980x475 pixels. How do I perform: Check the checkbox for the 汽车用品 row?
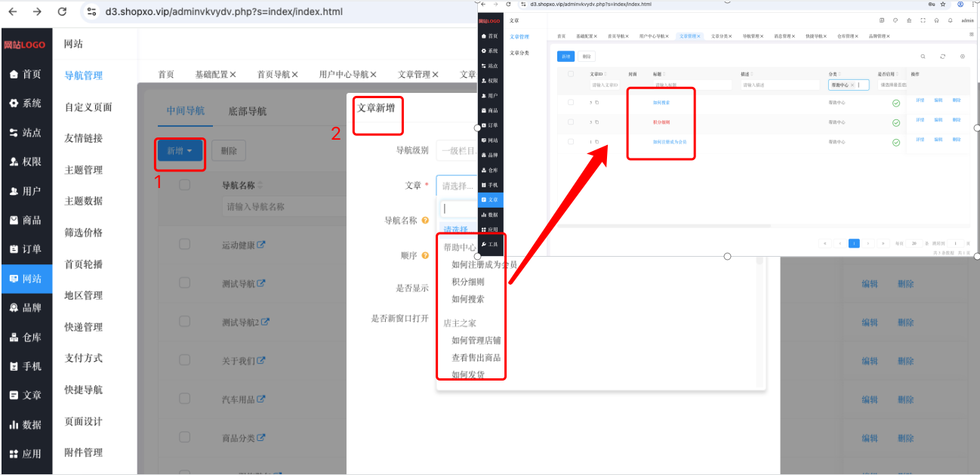tap(184, 399)
